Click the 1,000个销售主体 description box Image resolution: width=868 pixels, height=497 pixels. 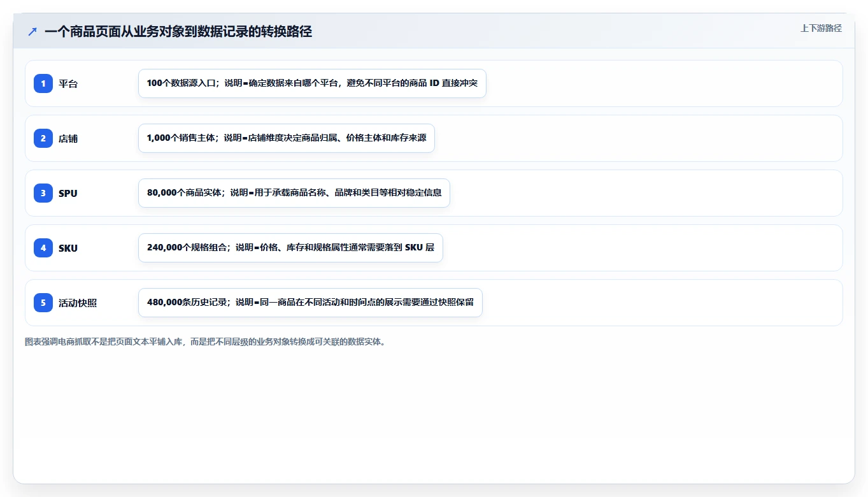pyautogui.click(x=287, y=138)
